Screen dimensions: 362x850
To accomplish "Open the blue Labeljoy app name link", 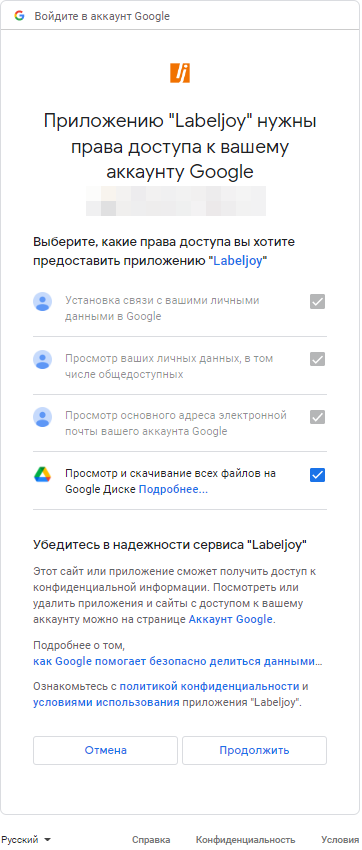I will (x=237, y=261).
